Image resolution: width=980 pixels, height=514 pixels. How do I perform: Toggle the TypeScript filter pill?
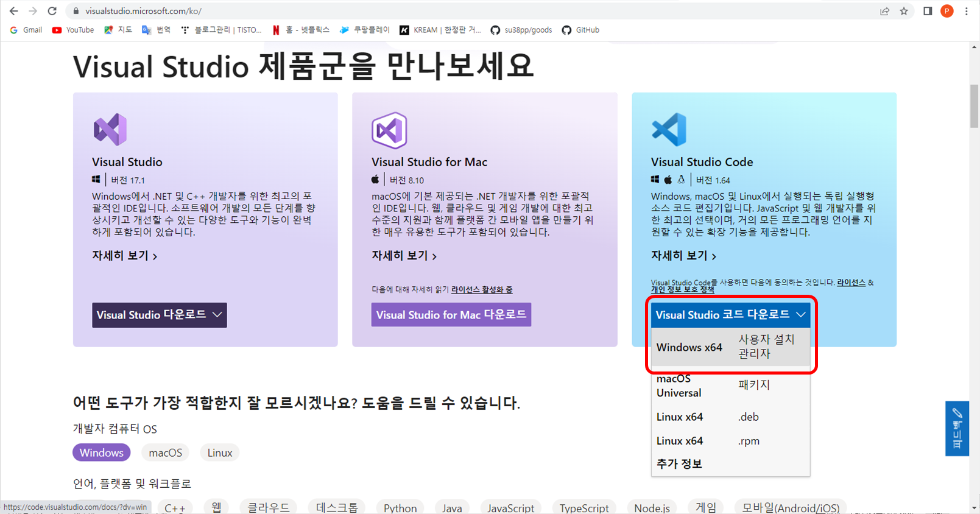tap(584, 507)
